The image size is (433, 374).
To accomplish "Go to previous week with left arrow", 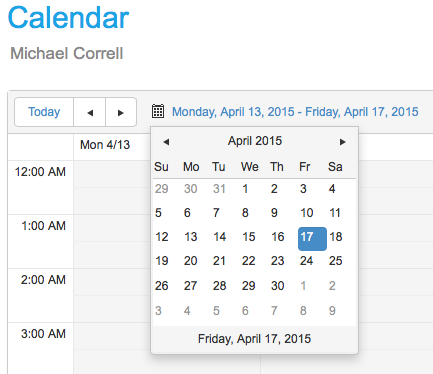I will coord(90,112).
